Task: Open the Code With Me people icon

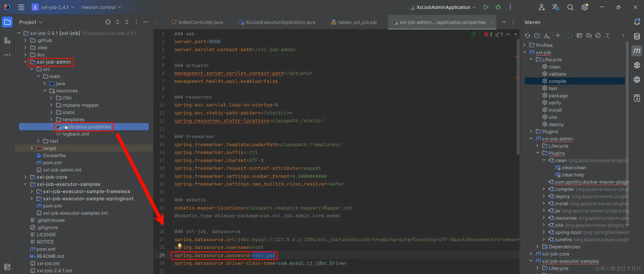Action: 542,7
